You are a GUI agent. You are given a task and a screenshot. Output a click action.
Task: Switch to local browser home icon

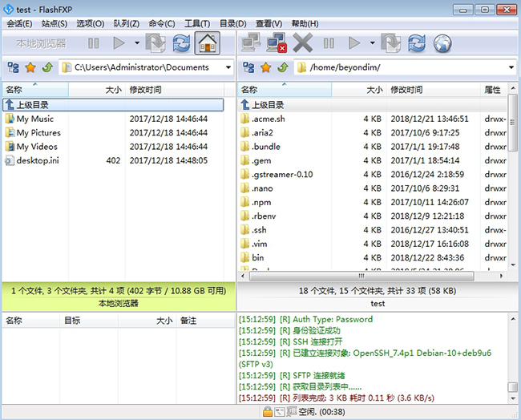[x=207, y=42]
